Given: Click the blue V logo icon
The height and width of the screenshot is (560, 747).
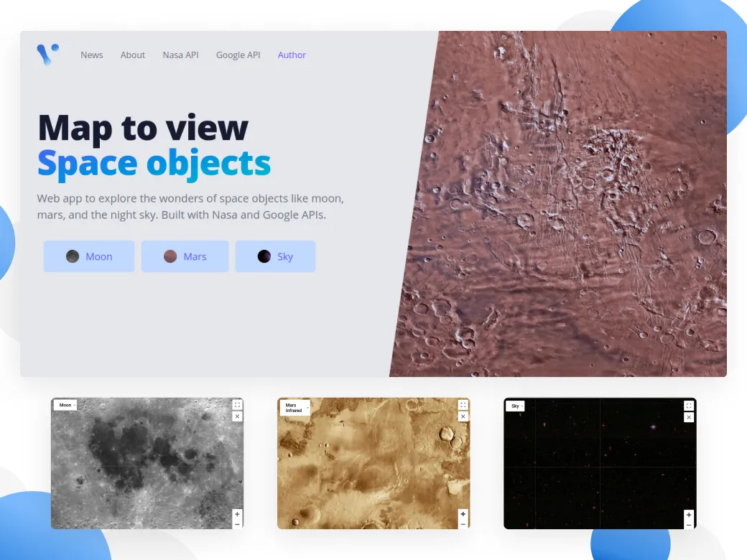Looking at the screenshot, I should (x=48, y=55).
